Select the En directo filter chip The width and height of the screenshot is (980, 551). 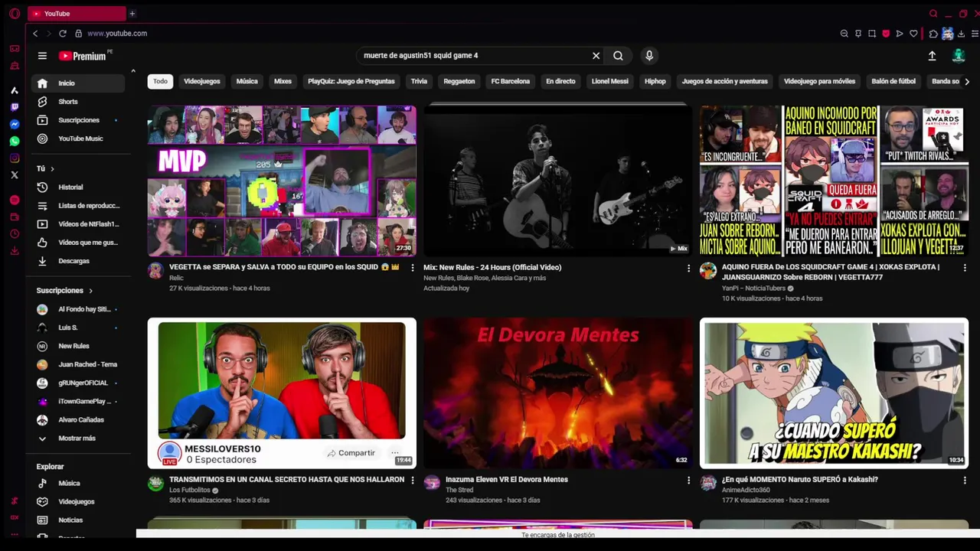560,81
